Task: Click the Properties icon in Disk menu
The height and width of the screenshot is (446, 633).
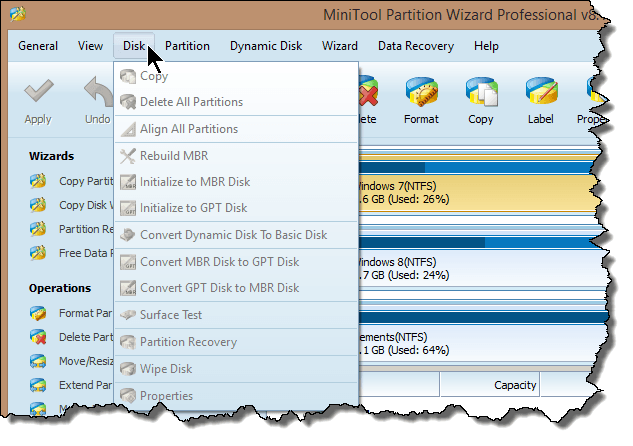Action: [x=128, y=396]
